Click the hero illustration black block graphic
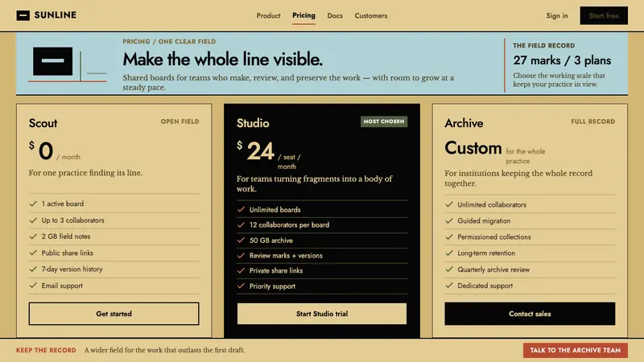644x362 pixels. 52,61
